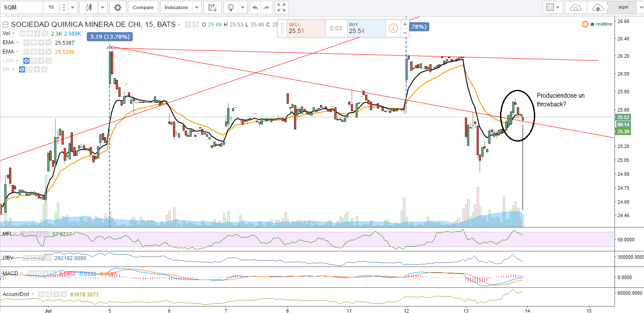Click SELL 25.51 button
644x313 pixels.
pyautogui.click(x=306, y=29)
